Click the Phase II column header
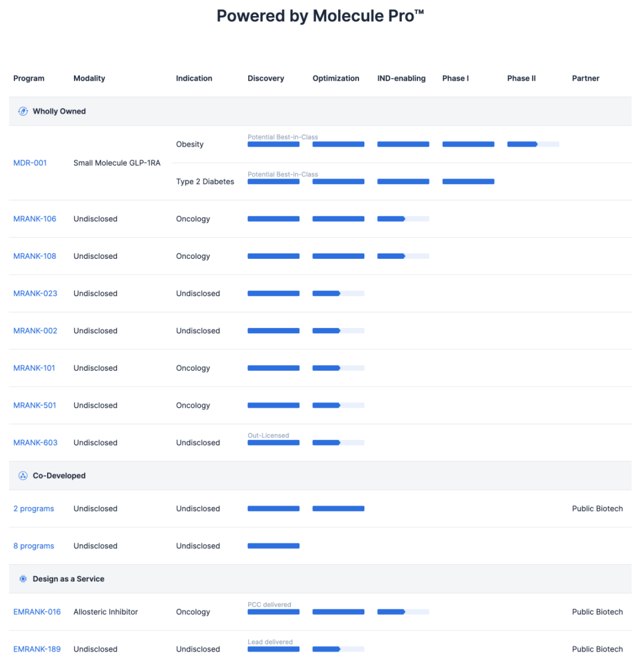The image size is (644, 666). [521, 78]
